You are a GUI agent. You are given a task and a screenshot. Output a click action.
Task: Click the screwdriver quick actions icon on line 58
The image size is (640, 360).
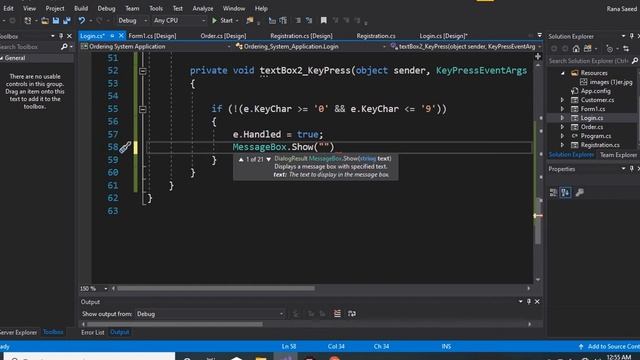[x=125, y=147]
